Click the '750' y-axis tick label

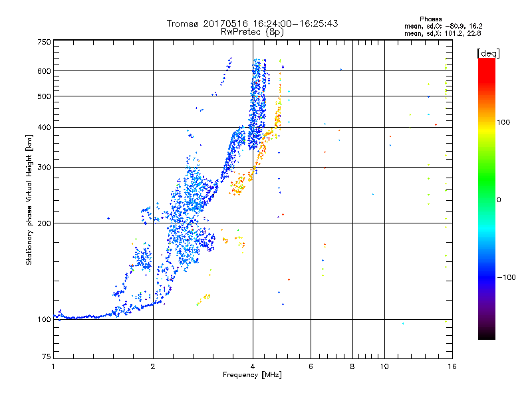coord(44,42)
